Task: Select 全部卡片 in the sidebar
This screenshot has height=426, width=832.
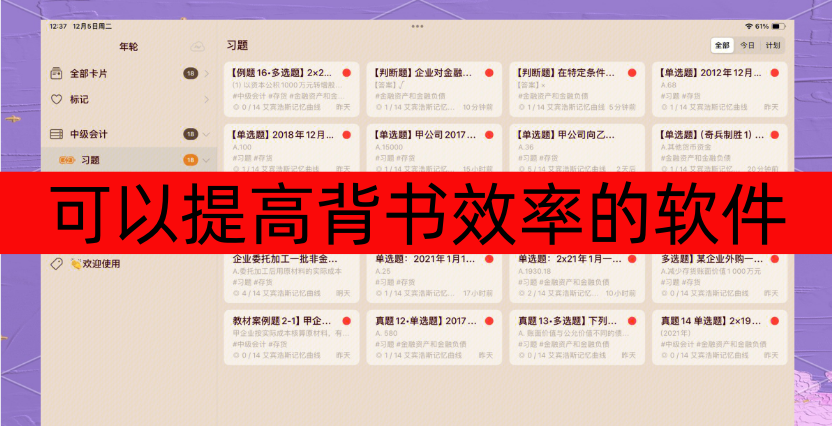Action: point(129,74)
